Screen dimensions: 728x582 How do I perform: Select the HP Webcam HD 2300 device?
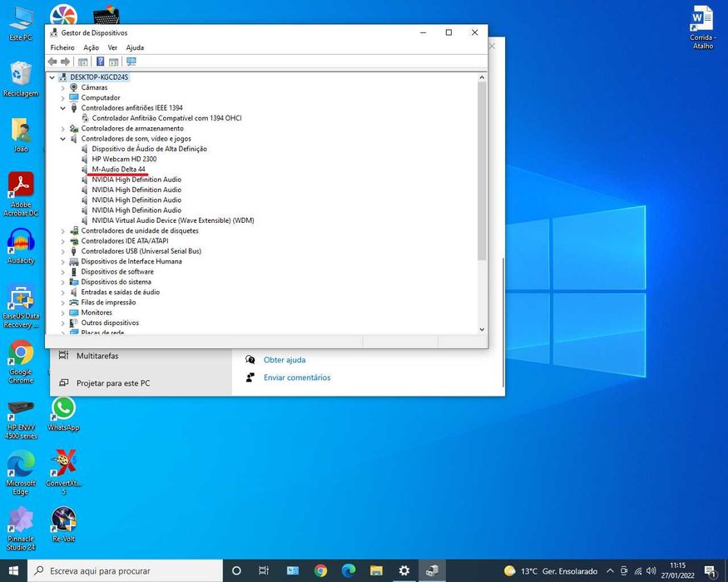coord(124,159)
